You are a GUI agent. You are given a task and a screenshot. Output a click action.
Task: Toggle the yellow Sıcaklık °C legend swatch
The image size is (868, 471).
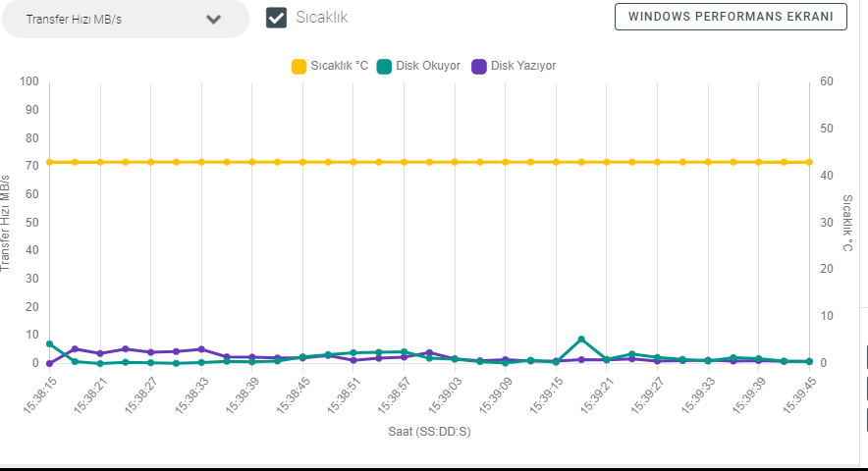[298, 66]
